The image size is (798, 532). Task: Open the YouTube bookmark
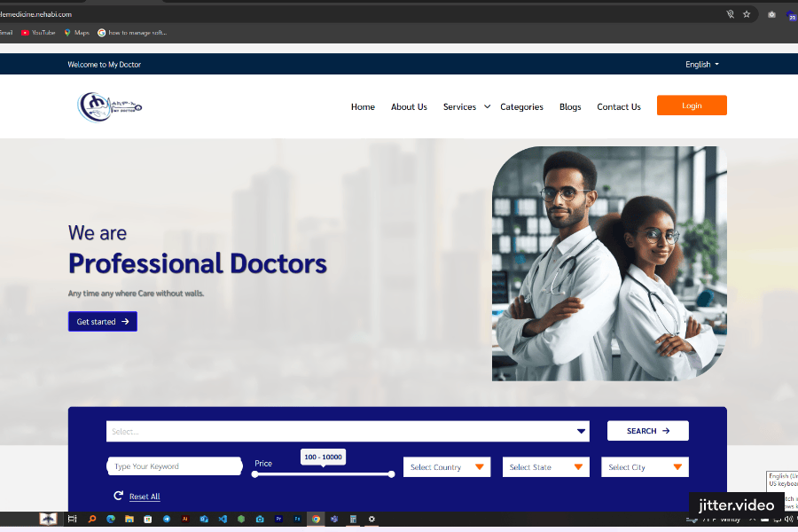[38, 33]
